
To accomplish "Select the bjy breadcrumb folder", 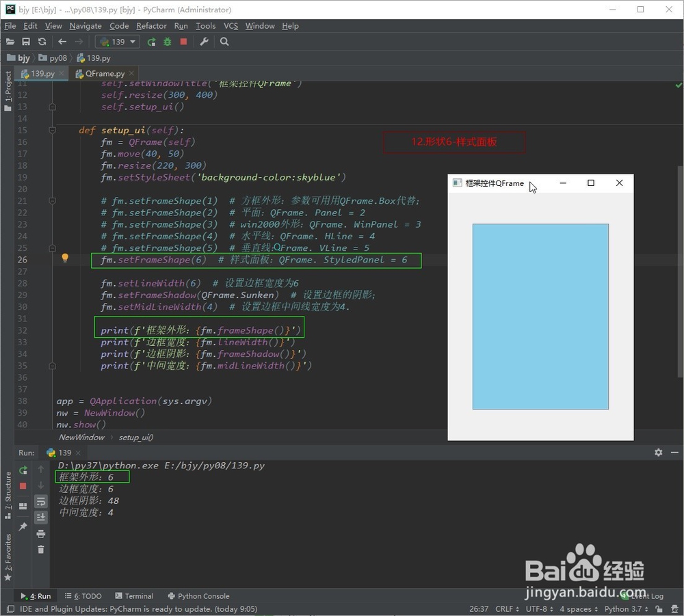I will tap(18, 58).
